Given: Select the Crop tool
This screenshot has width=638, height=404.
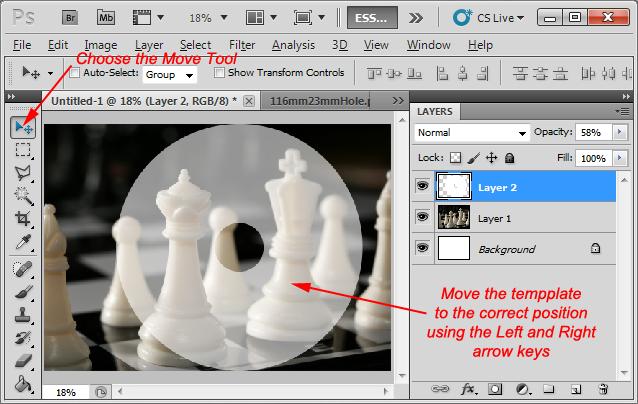Looking at the screenshot, I should (x=23, y=219).
